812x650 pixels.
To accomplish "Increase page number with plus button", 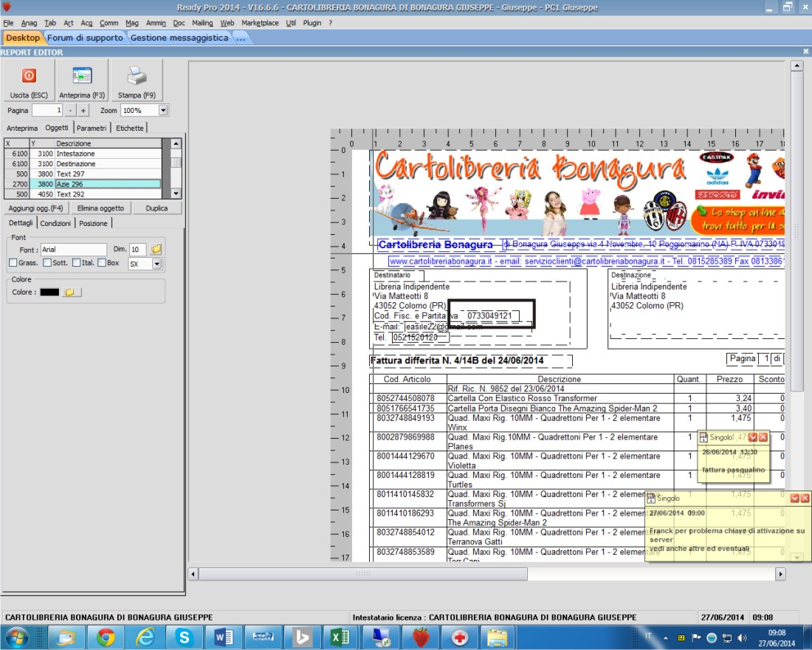I will (x=83, y=110).
